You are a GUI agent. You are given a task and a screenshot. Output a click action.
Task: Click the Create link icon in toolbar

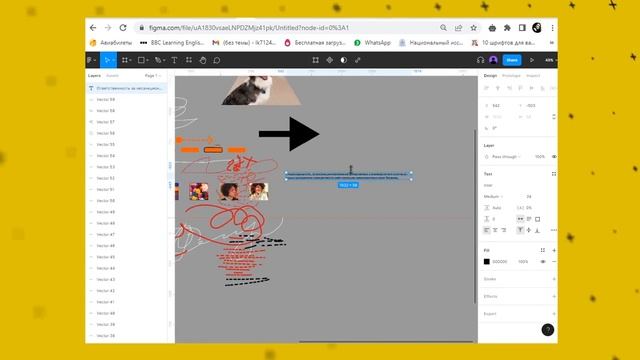point(358,60)
